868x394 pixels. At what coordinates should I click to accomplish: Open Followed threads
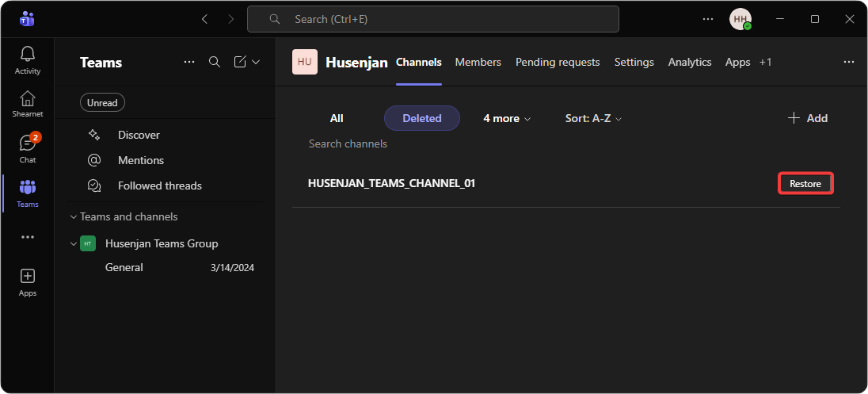tap(159, 186)
